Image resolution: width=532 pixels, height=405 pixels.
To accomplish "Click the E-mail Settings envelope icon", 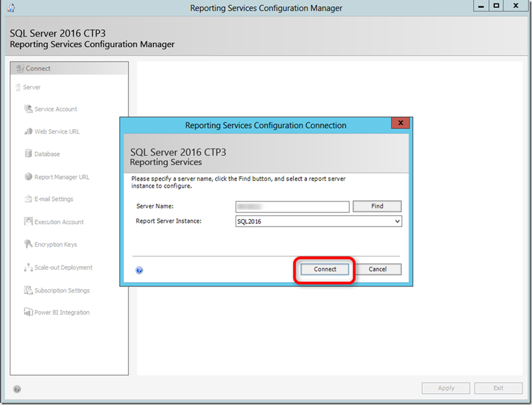I will click(x=28, y=198).
